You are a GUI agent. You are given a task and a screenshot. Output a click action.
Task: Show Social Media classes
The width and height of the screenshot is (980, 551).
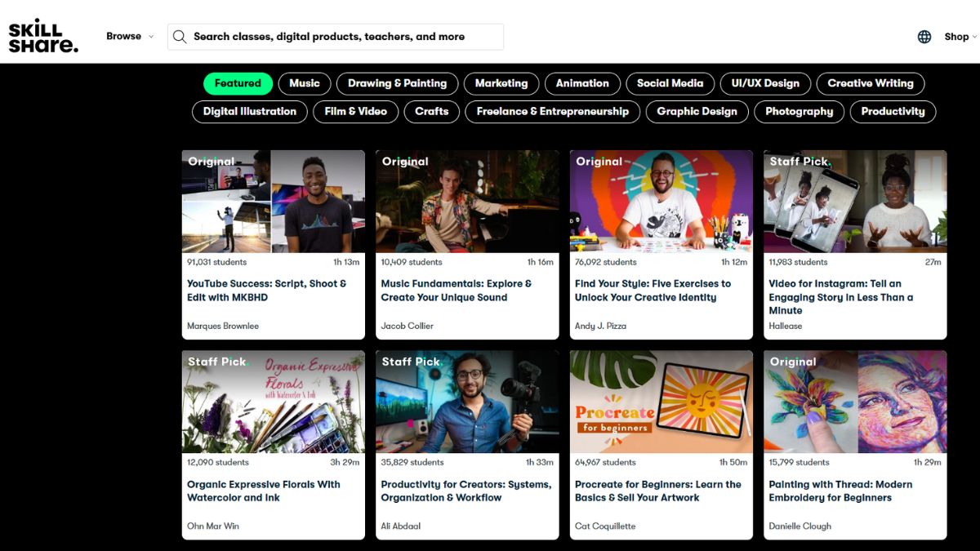point(670,83)
